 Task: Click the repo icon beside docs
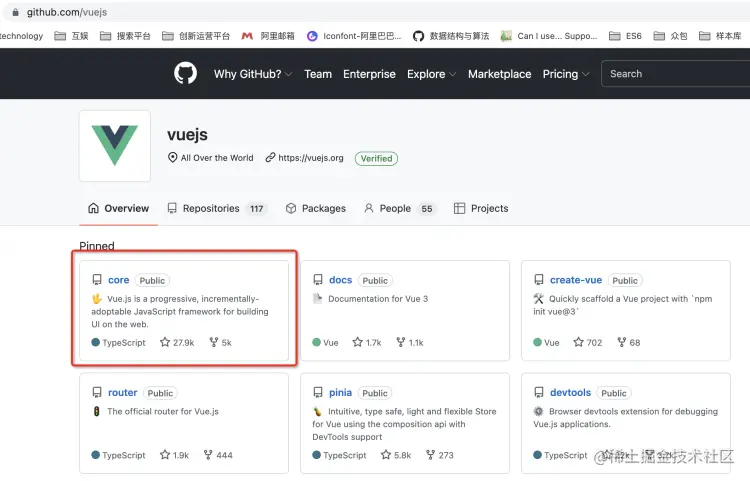click(318, 280)
